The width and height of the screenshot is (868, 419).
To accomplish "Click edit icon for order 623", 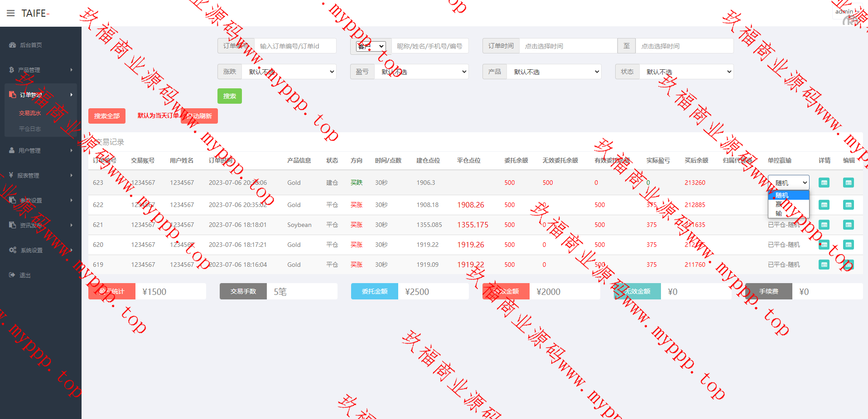I will (x=848, y=183).
